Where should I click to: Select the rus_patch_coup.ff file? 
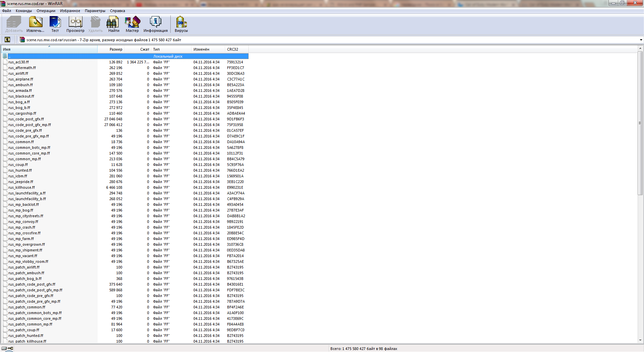coord(24,330)
